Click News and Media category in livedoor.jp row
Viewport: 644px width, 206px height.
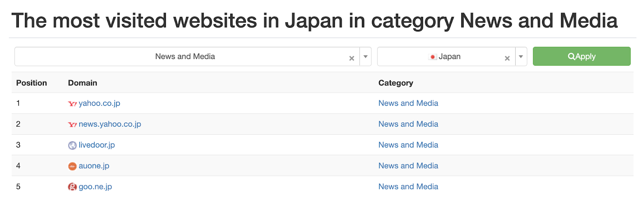pyautogui.click(x=408, y=145)
